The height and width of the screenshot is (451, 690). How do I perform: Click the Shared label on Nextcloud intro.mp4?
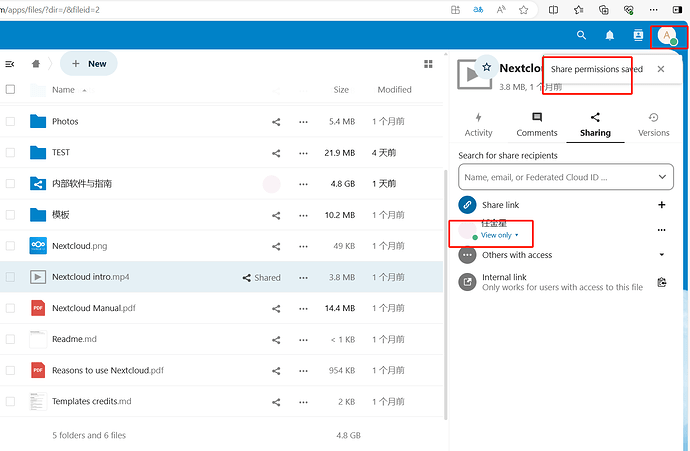click(261, 278)
